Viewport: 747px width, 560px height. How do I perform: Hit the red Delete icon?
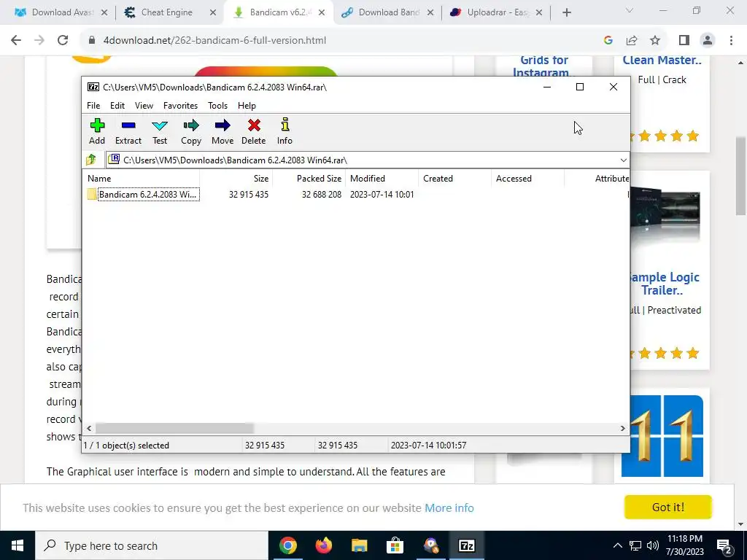(253, 131)
